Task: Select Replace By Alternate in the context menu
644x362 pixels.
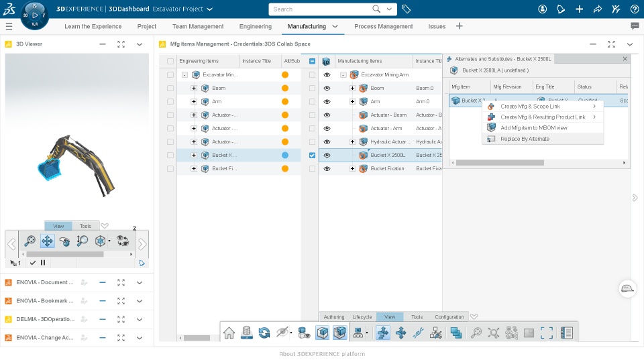Action: coord(525,139)
